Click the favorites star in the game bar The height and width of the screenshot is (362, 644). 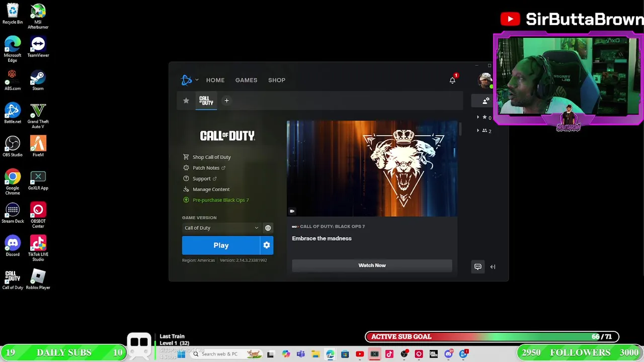[x=186, y=101]
